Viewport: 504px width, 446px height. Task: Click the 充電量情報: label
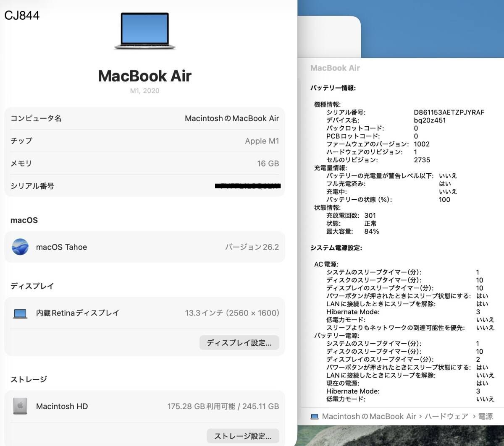pos(331,168)
